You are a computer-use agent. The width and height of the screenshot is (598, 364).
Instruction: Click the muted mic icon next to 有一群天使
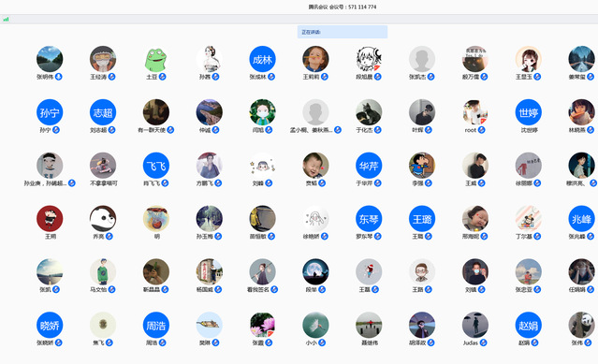[170, 130]
